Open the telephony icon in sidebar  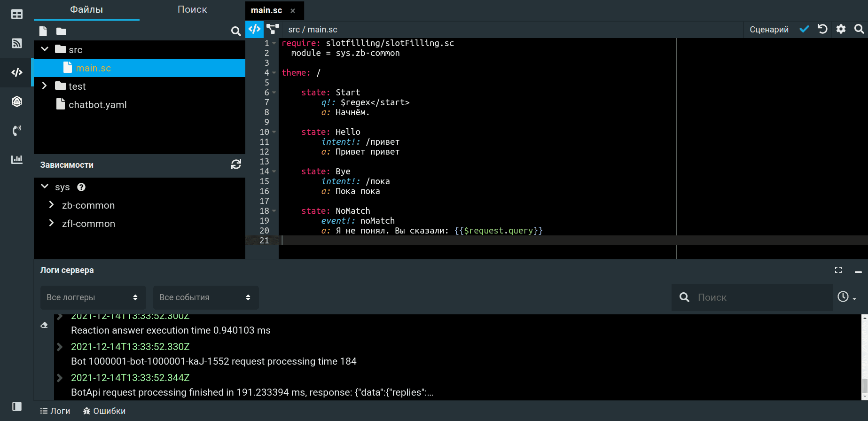(17, 131)
